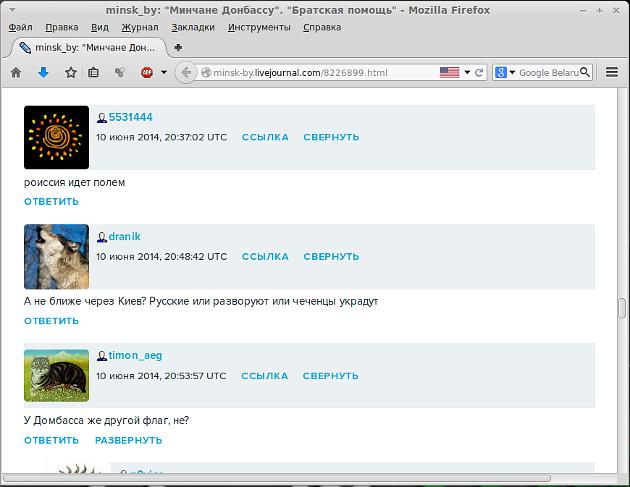The image size is (630, 487).
Task: Open the Downloads arrow icon
Action: (43, 72)
